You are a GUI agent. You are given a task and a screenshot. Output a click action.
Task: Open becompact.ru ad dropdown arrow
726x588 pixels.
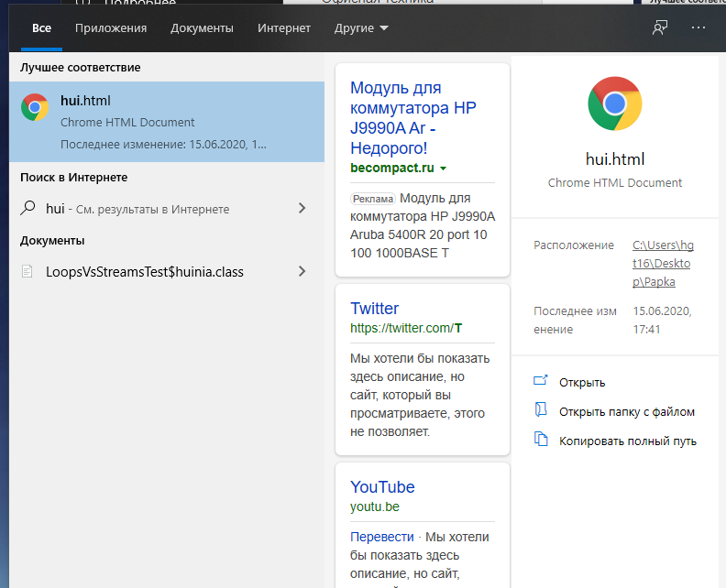pos(443,169)
